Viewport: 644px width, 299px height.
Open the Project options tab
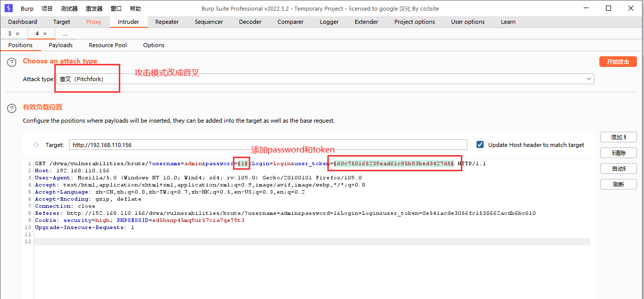click(415, 22)
